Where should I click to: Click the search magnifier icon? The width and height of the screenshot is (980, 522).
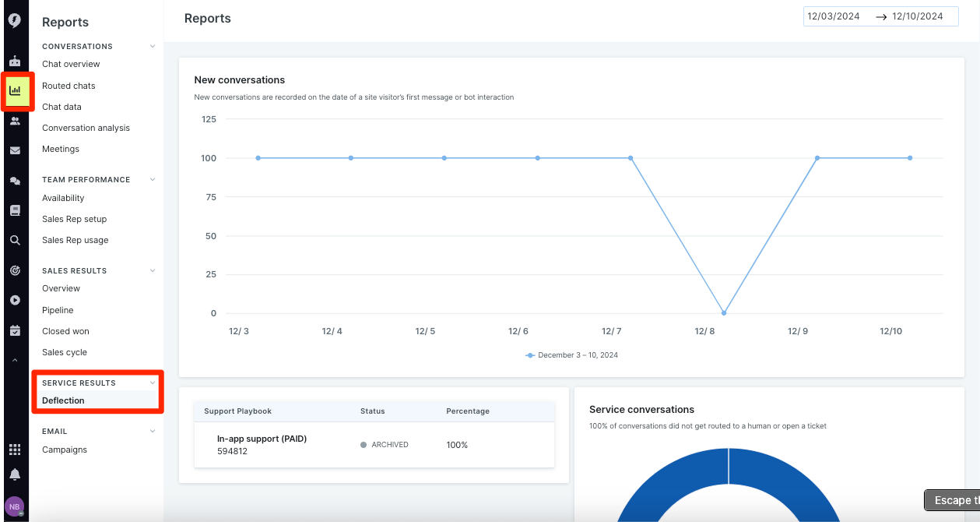point(15,241)
